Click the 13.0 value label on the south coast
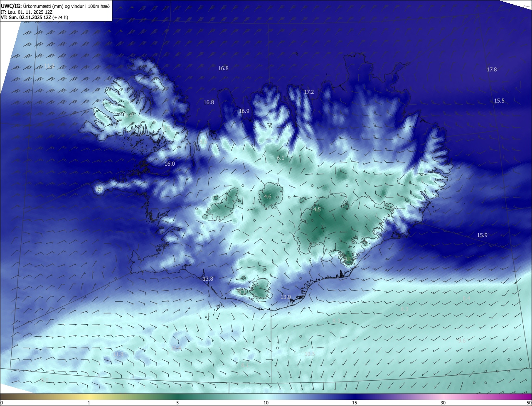Image resolution: width=532 pixels, height=406 pixels. click(286, 297)
